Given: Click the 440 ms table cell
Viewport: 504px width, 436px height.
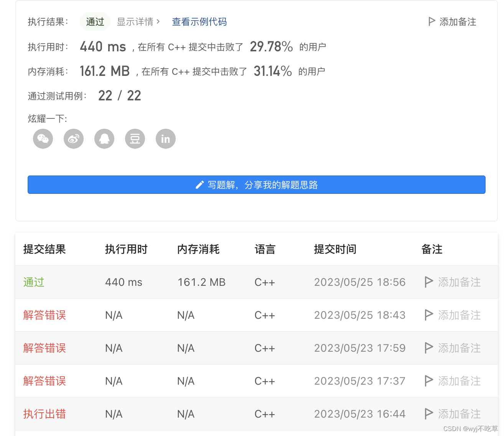Looking at the screenshot, I should click(x=124, y=282).
